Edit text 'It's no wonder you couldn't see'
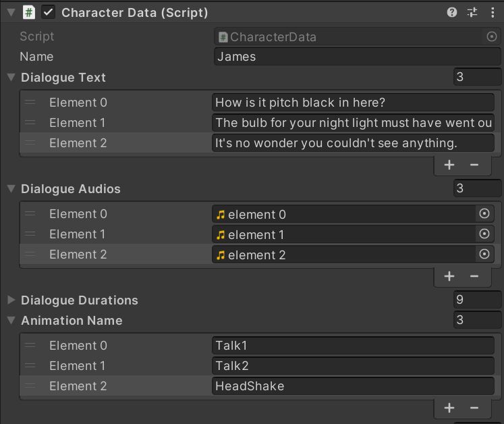 [353, 143]
